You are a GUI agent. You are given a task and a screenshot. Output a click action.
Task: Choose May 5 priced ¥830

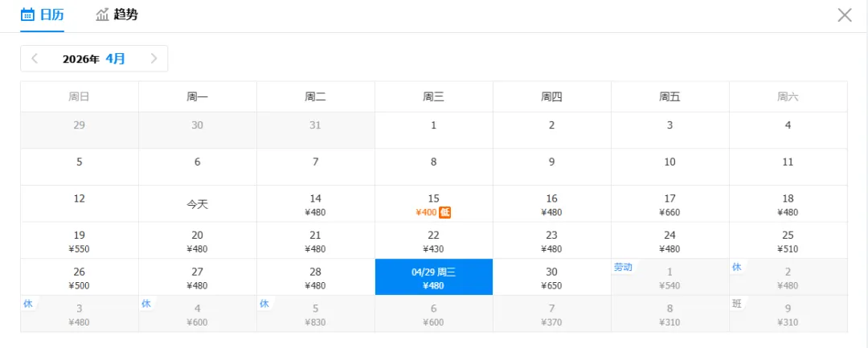pos(316,313)
